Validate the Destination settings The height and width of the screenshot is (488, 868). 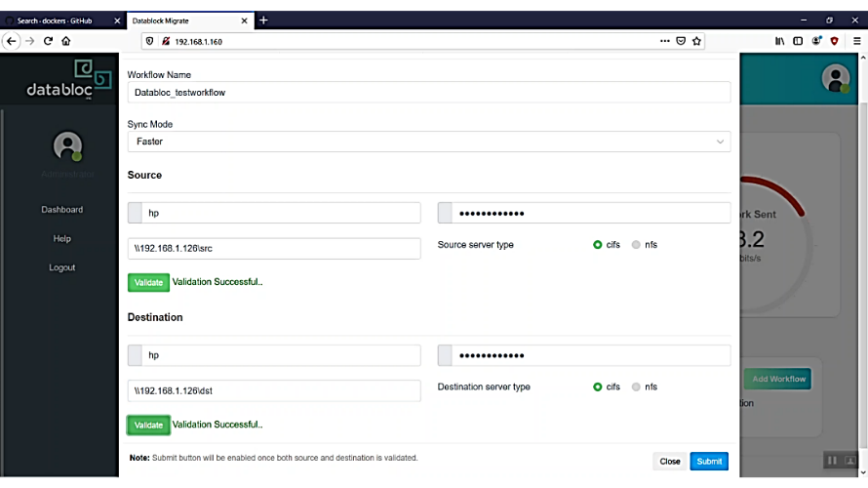coord(148,426)
